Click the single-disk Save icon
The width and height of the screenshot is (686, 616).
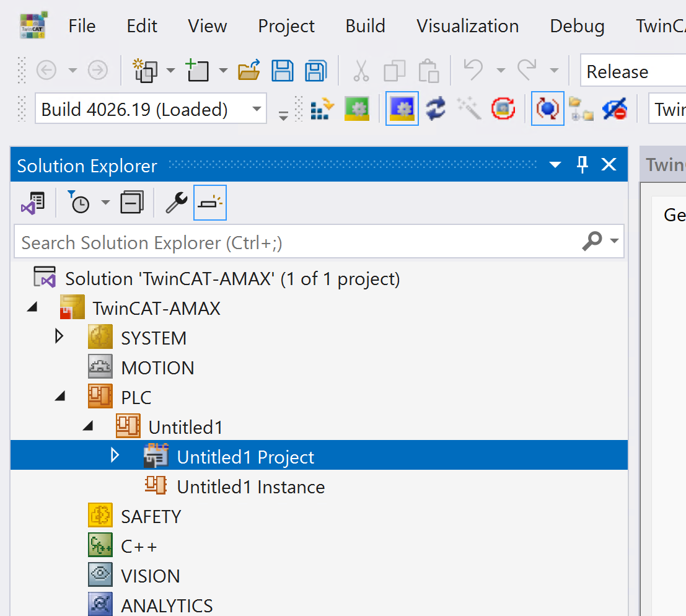tap(283, 71)
